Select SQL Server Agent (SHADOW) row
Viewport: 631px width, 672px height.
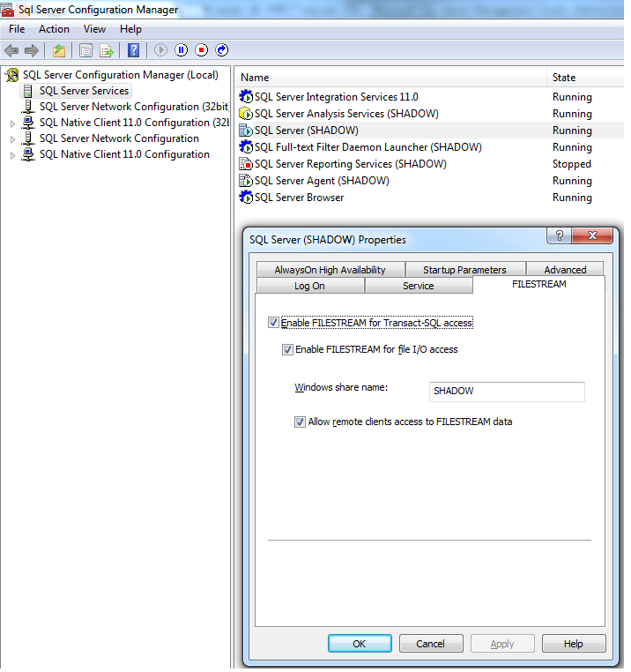[430, 181]
